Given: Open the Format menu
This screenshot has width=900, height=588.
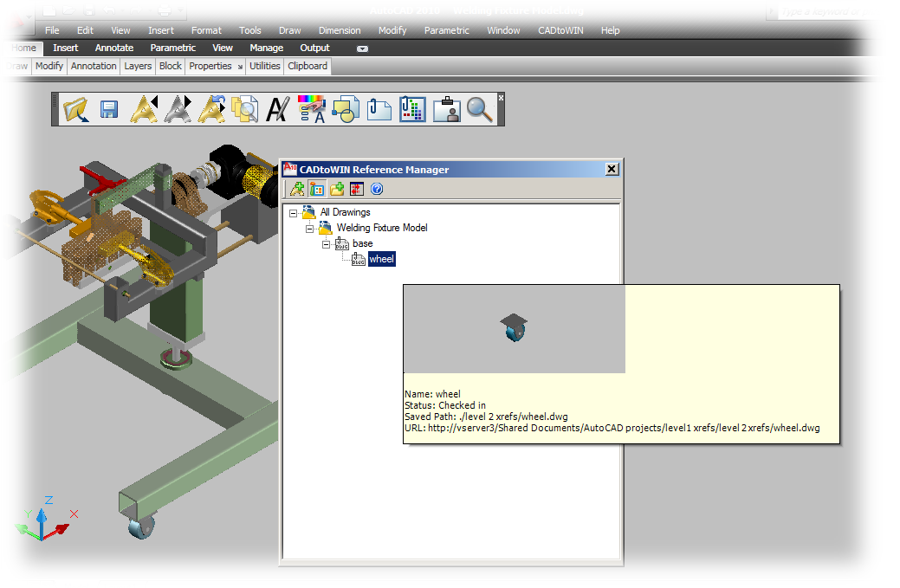Looking at the screenshot, I should click(x=206, y=30).
